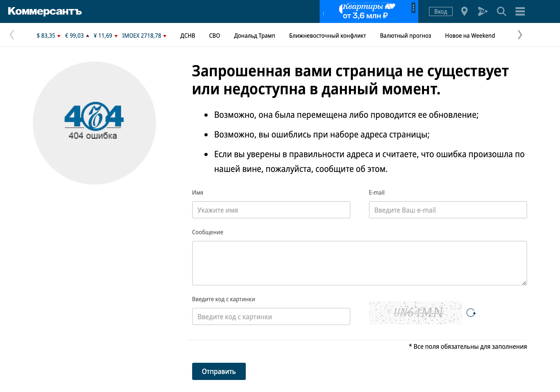
Task: Focus the captcha code input field
Action: pyautogui.click(x=271, y=317)
